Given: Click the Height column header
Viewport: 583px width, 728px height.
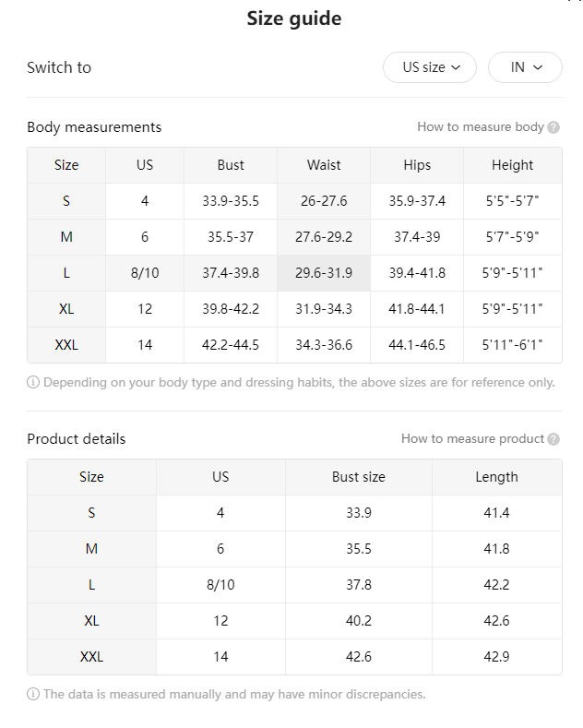Looking at the screenshot, I should [x=513, y=165].
